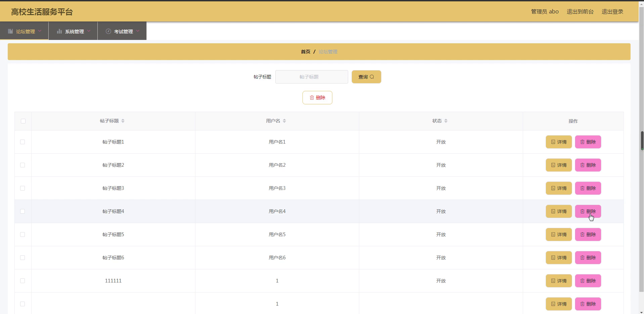Viewport: 644px width, 314px height.
Task: Delete the 帖子标题2 row
Action: (588, 165)
